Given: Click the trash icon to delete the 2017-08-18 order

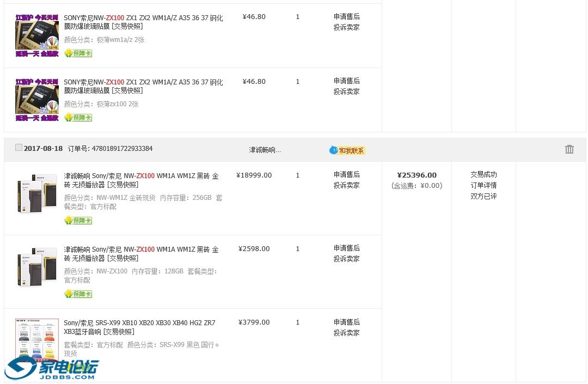Looking at the screenshot, I should click(x=569, y=149).
